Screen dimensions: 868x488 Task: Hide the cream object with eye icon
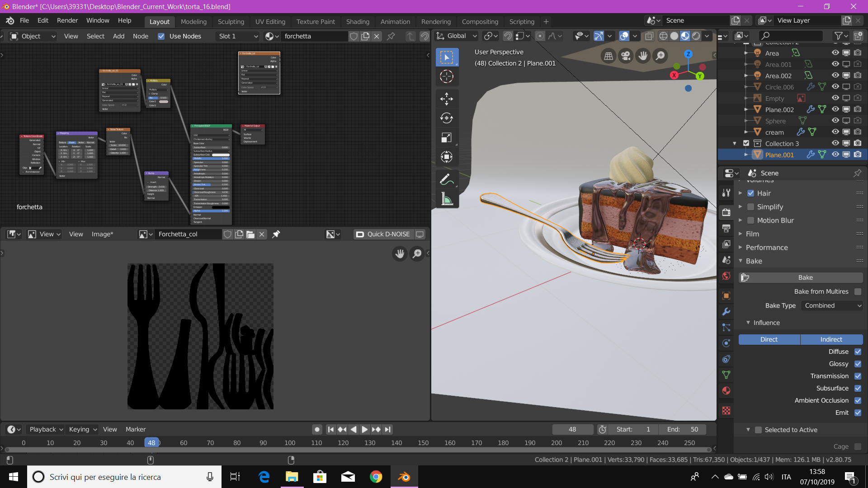(835, 132)
